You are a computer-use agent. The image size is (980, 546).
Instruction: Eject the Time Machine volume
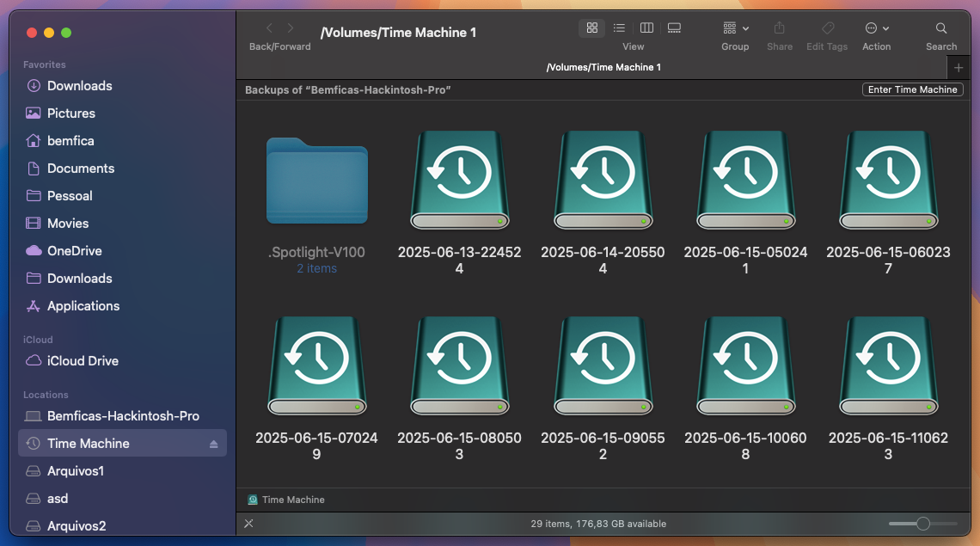coord(214,444)
